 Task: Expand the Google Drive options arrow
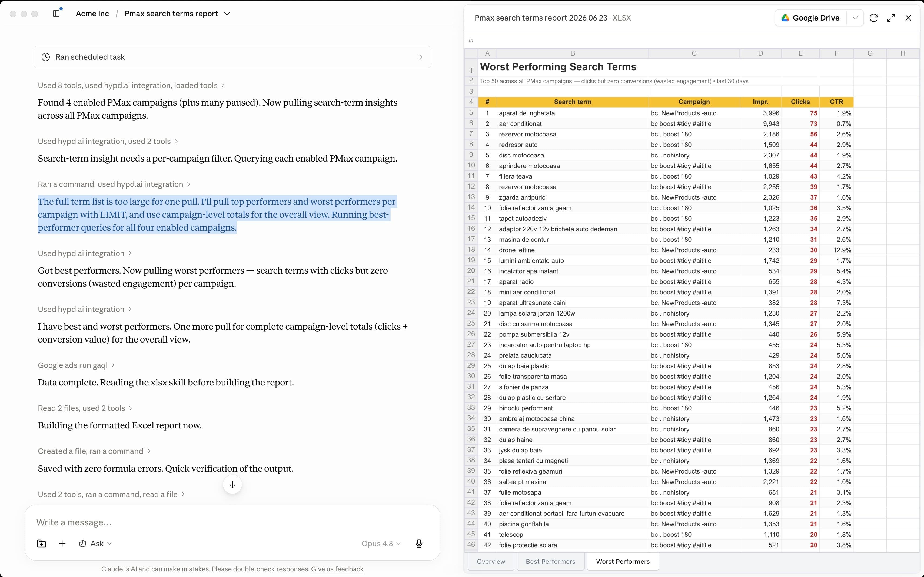[855, 18]
